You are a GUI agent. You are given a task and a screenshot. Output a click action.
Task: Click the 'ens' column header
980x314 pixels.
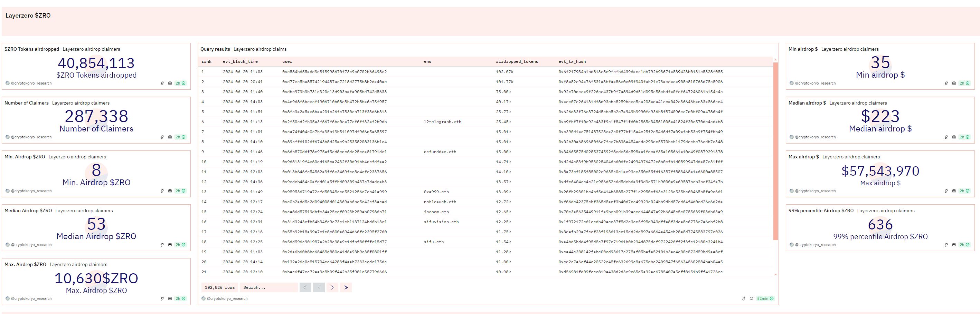coord(427,61)
